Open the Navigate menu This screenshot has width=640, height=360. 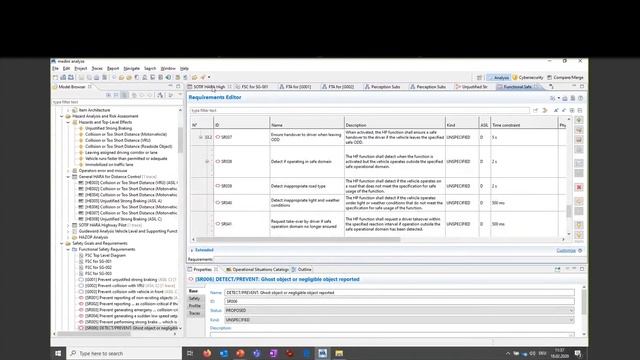point(131,69)
